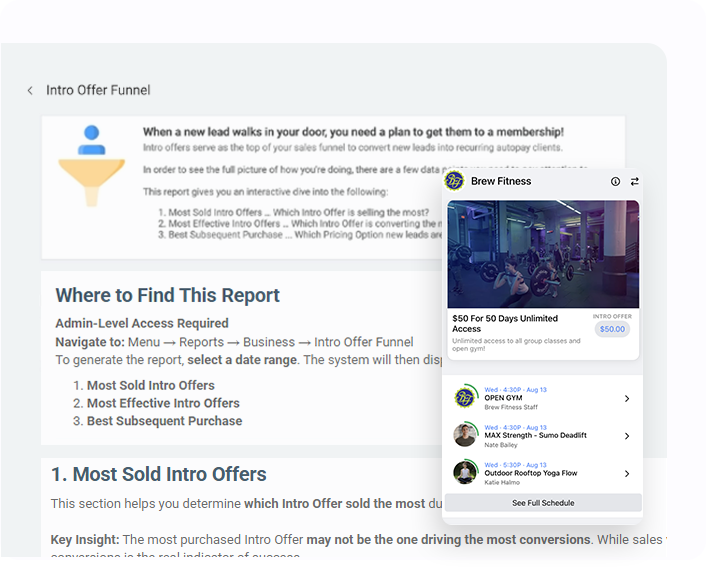Go back using the Intro Offer Funnel arrow
The image size is (706, 567).
(x=30, y=91)
